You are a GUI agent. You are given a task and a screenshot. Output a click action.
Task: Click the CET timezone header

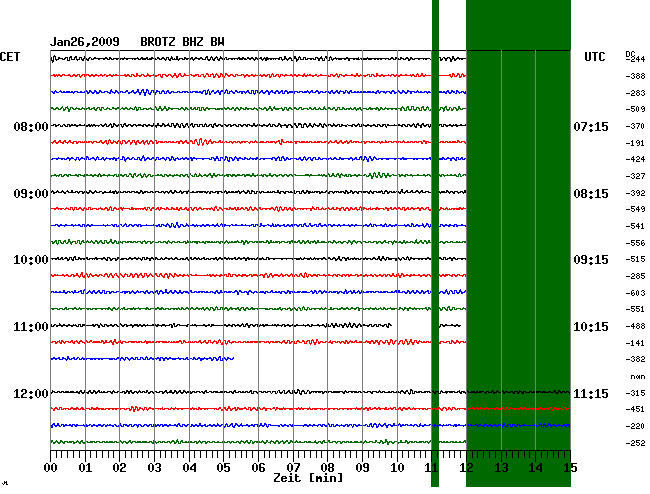point(10,57)
